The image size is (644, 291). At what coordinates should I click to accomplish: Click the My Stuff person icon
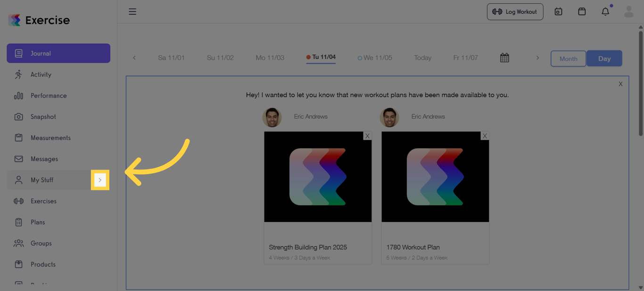[18, 180]
